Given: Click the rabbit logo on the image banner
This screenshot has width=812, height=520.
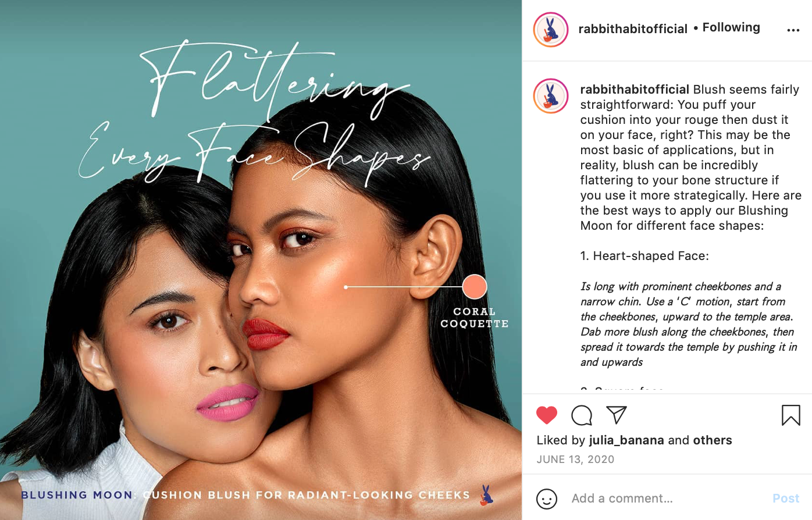Looking at the screenshot, I should 486,495.
